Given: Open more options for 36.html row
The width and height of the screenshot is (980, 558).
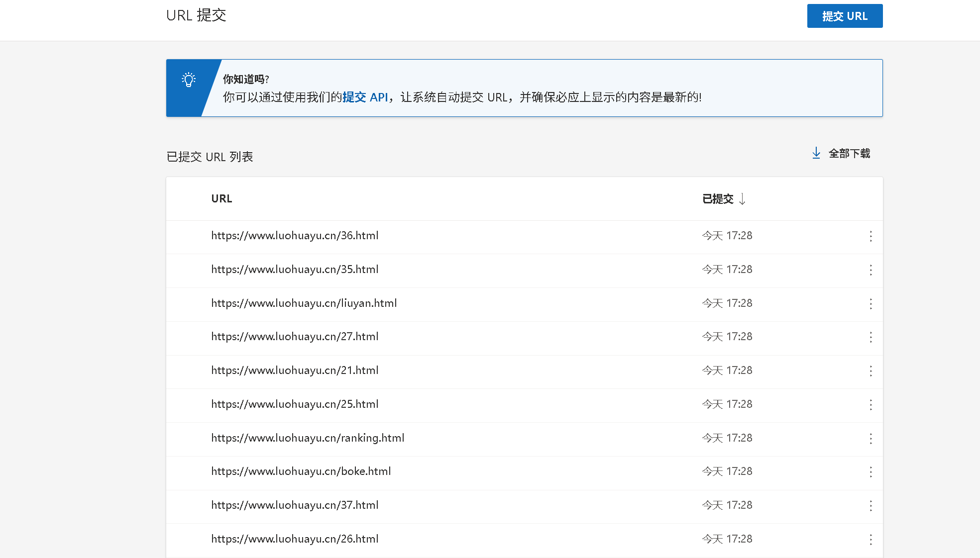Looking at the screenshot, I should [x=871, y=236].
